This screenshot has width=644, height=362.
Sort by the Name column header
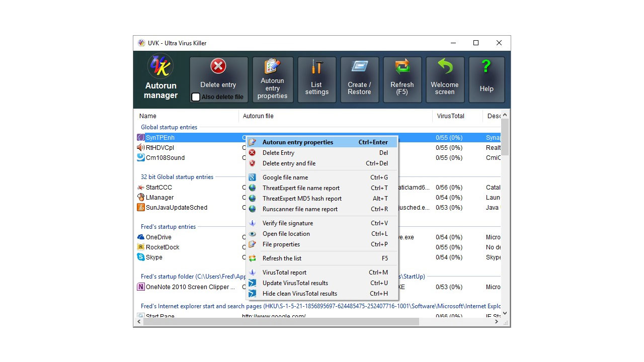pos(186,116)
